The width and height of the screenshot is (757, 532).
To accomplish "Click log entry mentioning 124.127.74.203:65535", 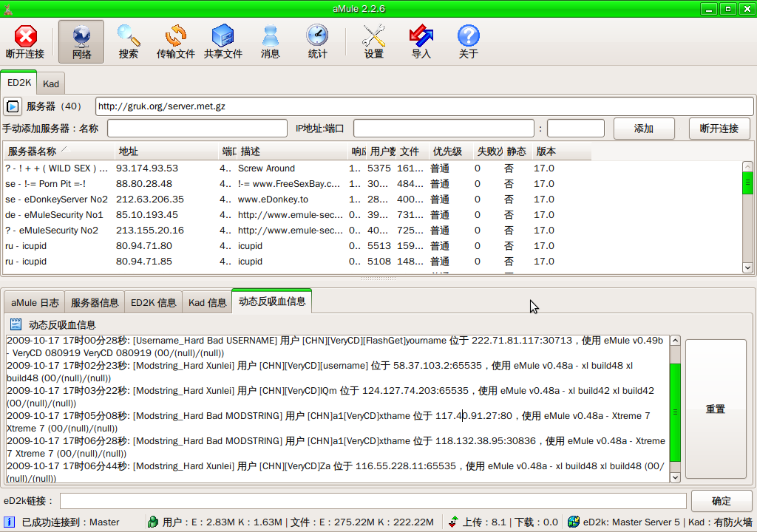I will point(330,397).
